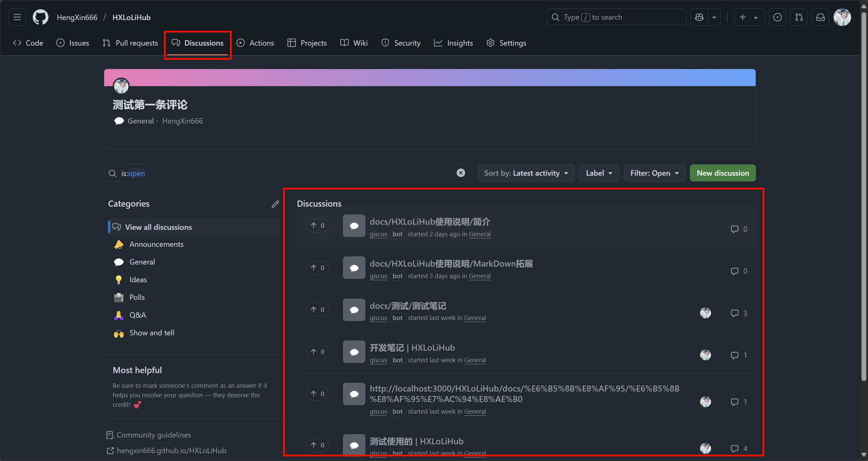
Task: Open the hamburger navigation menu
Action: coord(17,17)
